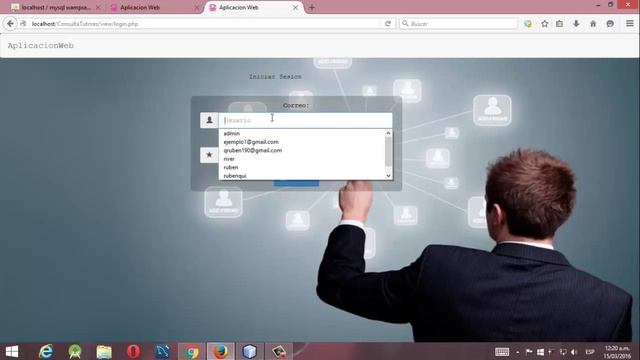The image size is (640, 360).
Task: Click the star icon beside the password field
Action: (x=209, y=155)
